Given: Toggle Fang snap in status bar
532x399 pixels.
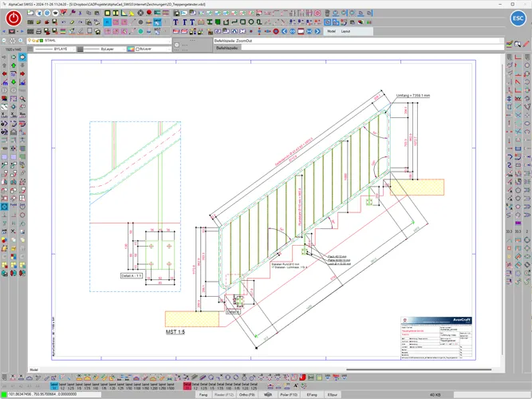Looking at the screenshot, I should pyautogui.click(x=203, y=394).
